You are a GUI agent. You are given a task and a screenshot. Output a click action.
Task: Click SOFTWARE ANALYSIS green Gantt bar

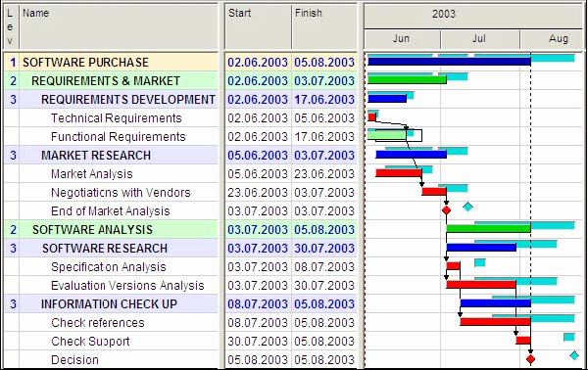tap(489, 228)
